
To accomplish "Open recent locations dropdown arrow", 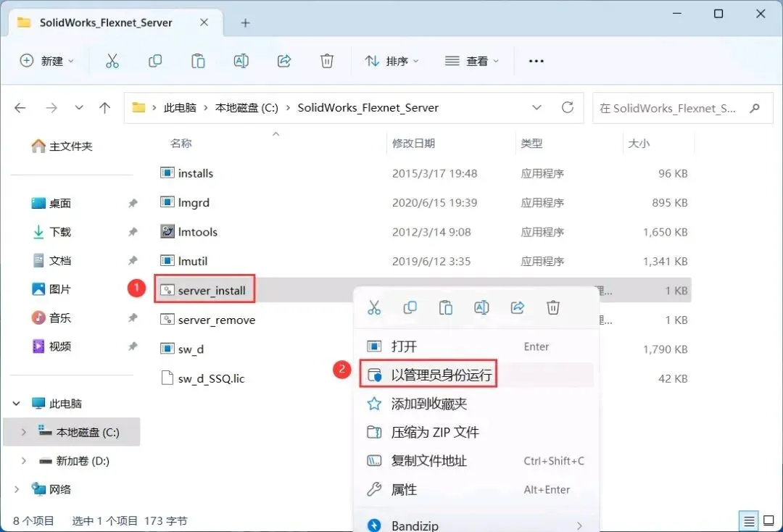I will point(79,108).
